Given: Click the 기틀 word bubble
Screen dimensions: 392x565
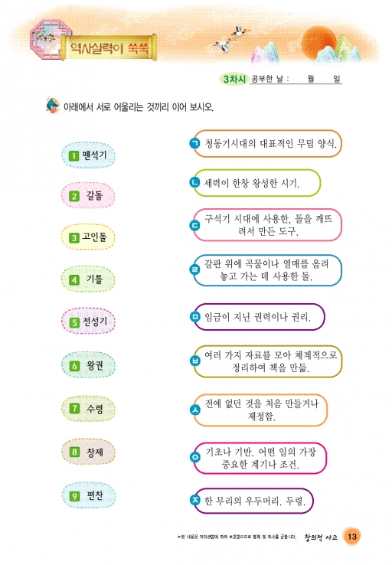Looking at the screenshot, I should point(88,279).
